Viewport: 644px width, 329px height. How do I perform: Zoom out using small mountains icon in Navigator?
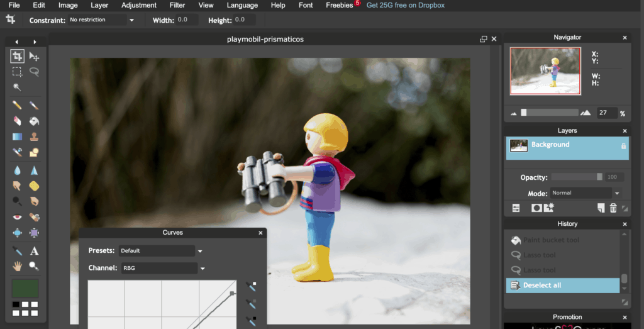pyautogui.click(x=513, y=113)
